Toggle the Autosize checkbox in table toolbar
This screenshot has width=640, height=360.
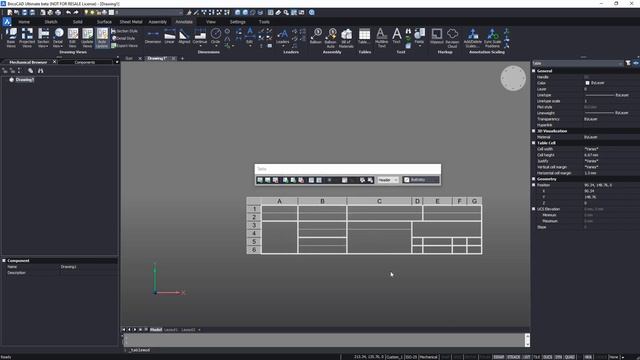pos(407,180)
